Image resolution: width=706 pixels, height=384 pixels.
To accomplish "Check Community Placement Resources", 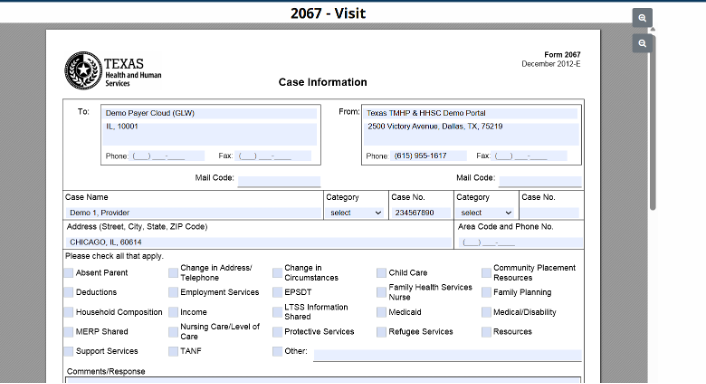I will tap(486, 273).
